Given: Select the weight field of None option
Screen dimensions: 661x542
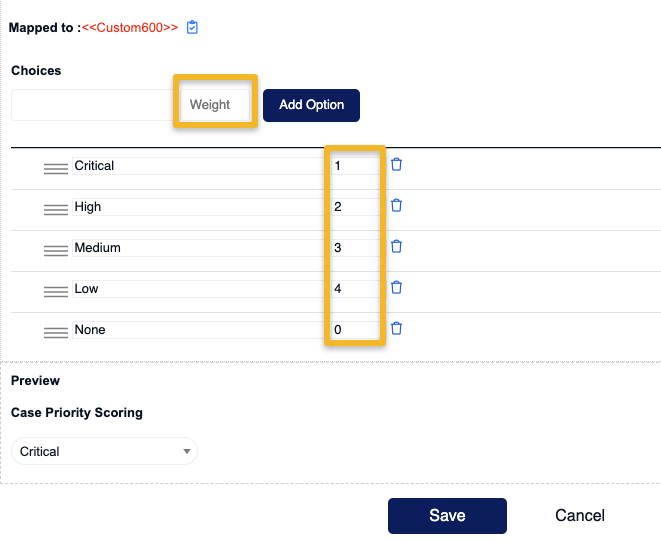Looking at the screenshot, I should coord(355,330).
